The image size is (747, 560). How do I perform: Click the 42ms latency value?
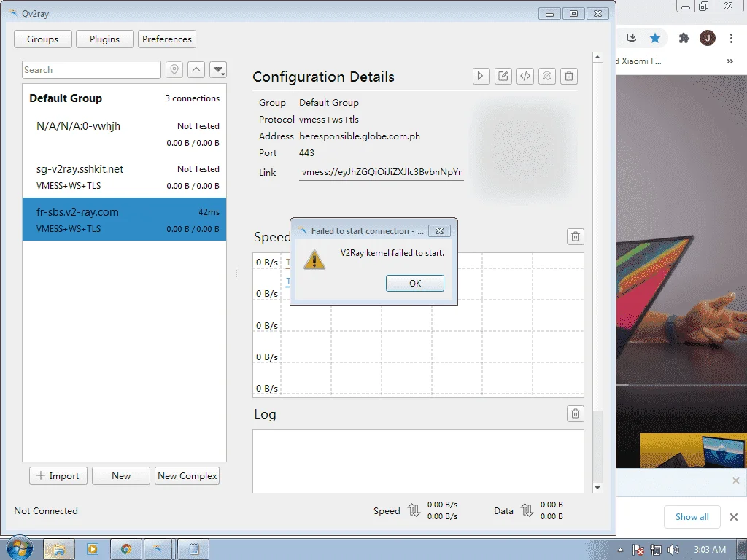[x=209, y=212]
